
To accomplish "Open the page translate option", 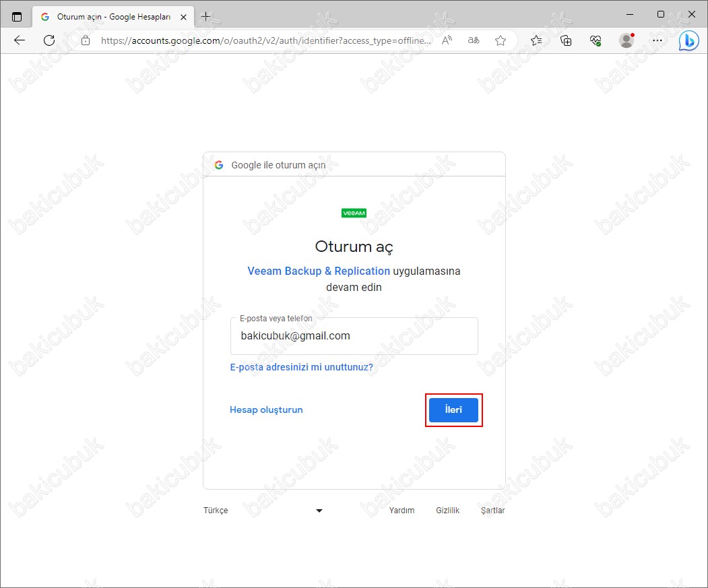I will (473, 40).
